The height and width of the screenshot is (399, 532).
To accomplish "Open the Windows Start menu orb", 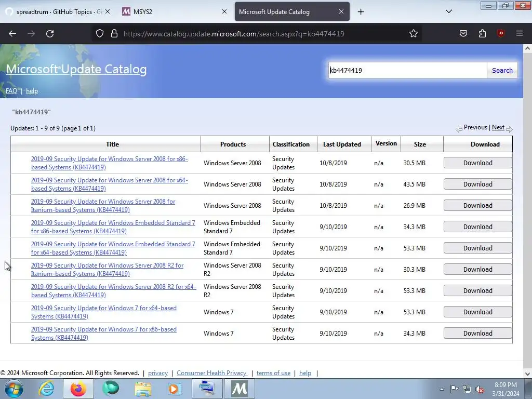I will point(14,389).
